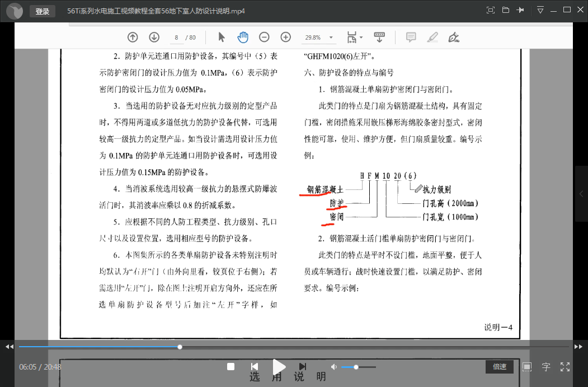Open the 字 subtitle settings
Screen dimensions: 588x387
pyautogui.click(x=546, y=367)
